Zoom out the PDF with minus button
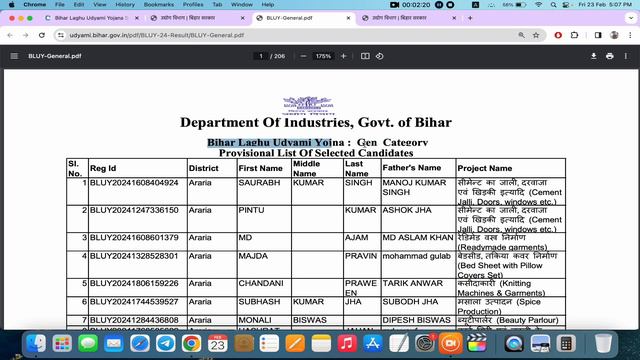640x360 pixels. point(303,56)
